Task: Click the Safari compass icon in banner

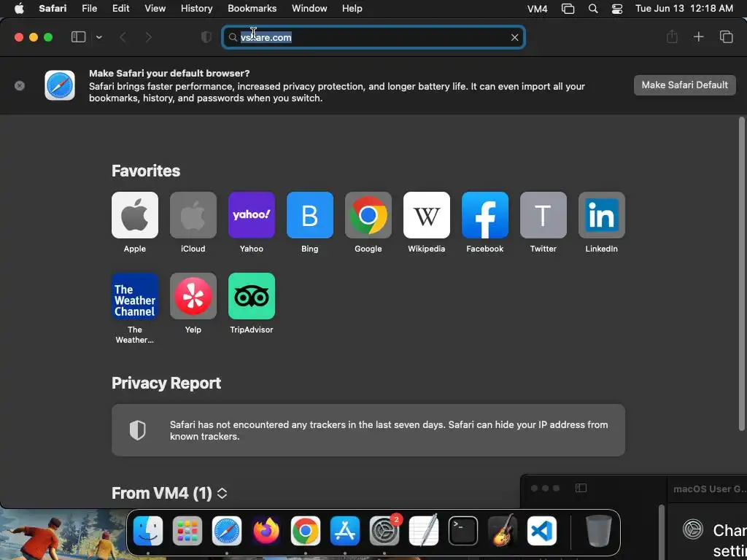Action: point(60,86)
